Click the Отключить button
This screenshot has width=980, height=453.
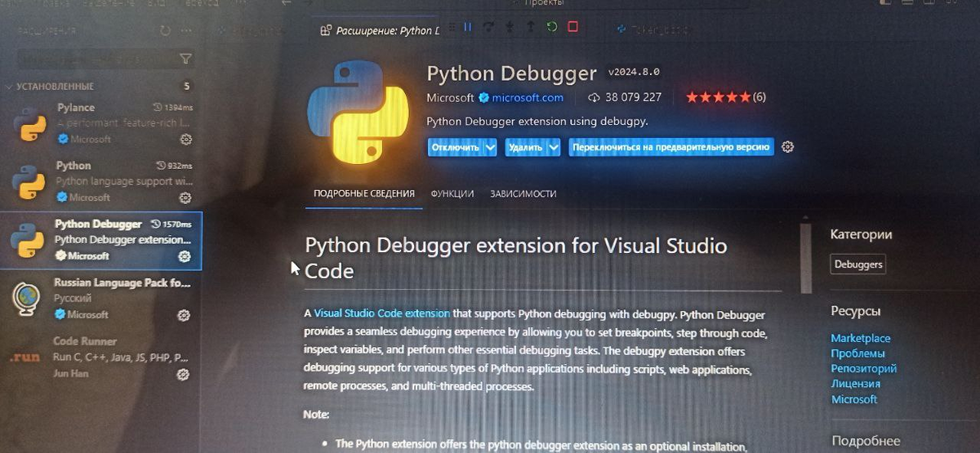point(455,148)
